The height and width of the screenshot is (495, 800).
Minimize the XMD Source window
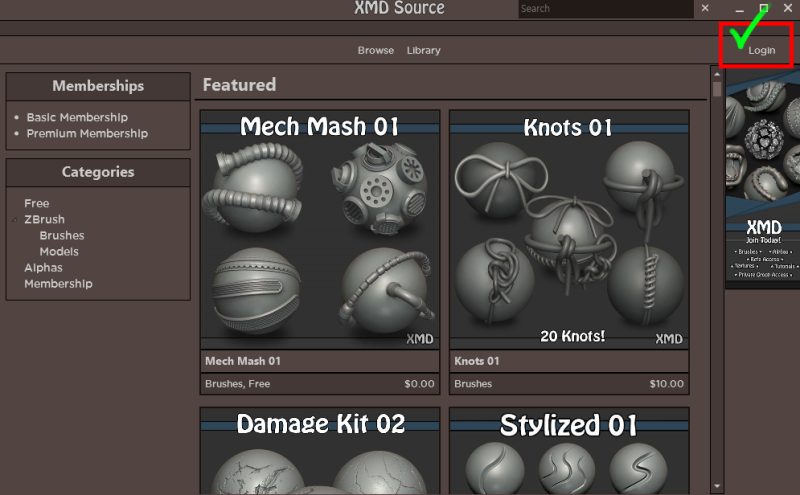coord(739,9)
